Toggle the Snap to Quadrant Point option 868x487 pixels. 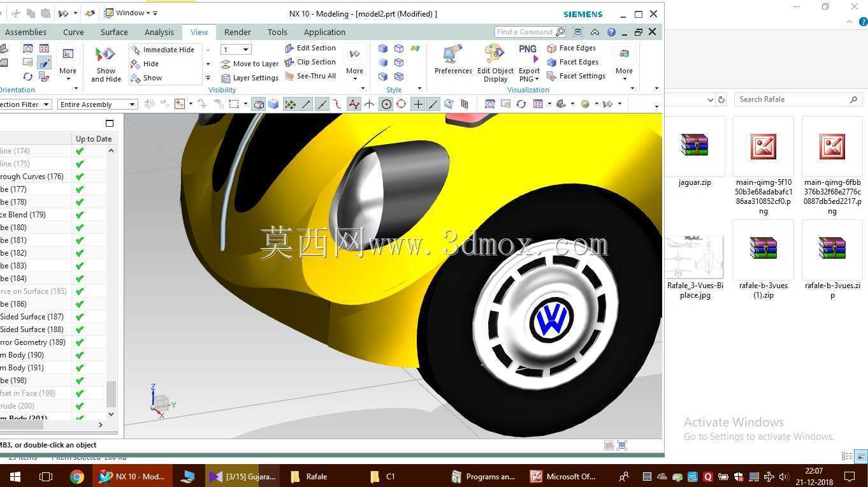(x=401, y=105)
